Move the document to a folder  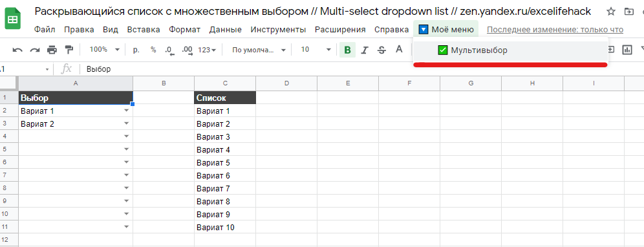628,12
